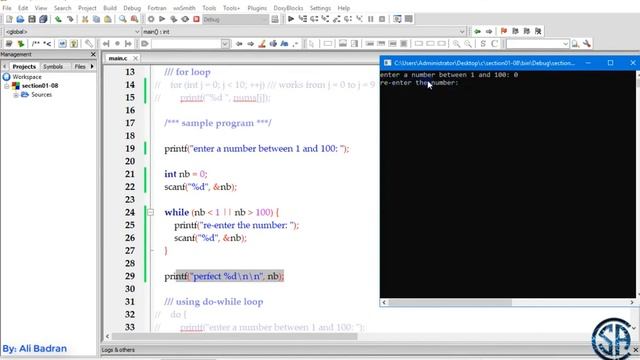Click the S source toolbar button

pyautogui.click(x=483, y=44)
